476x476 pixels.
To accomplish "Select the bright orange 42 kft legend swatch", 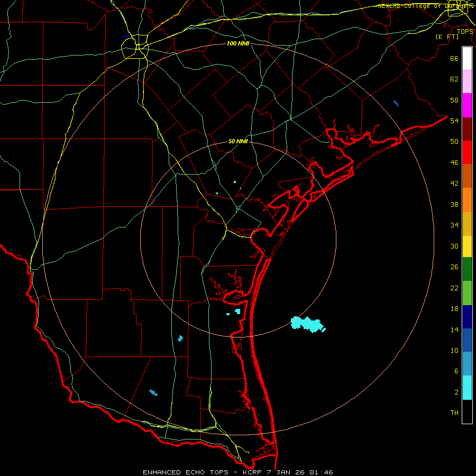I will point(467,200).
